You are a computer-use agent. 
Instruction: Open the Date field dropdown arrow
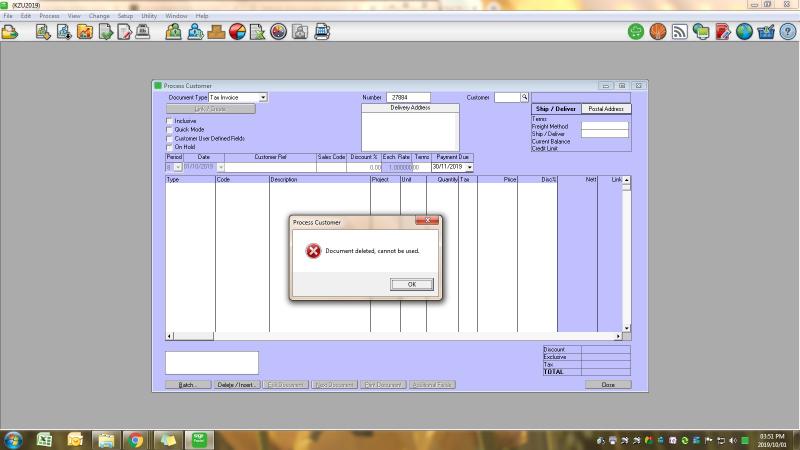tap(220, 167)
